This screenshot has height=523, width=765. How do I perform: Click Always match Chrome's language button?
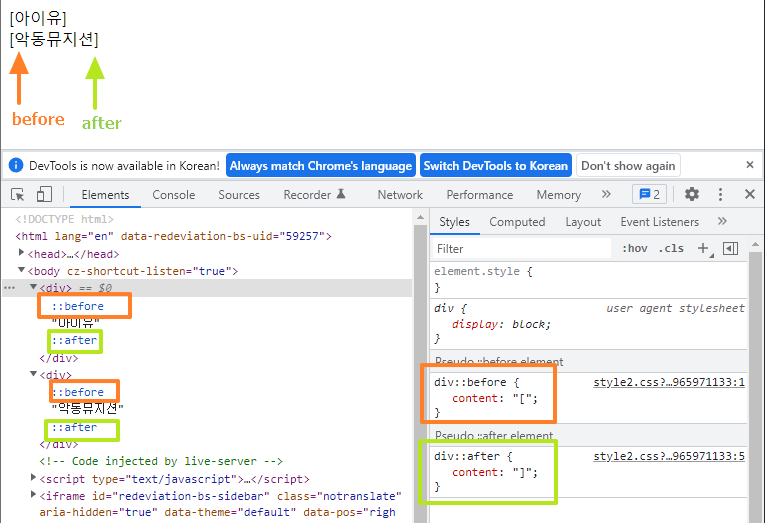[x=321, y=165]
